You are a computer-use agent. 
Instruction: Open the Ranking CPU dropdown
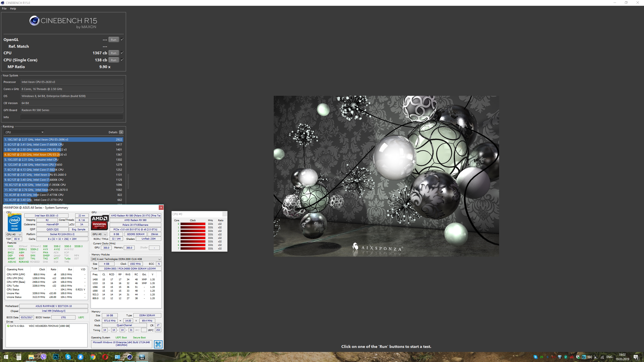coord(24,132)
